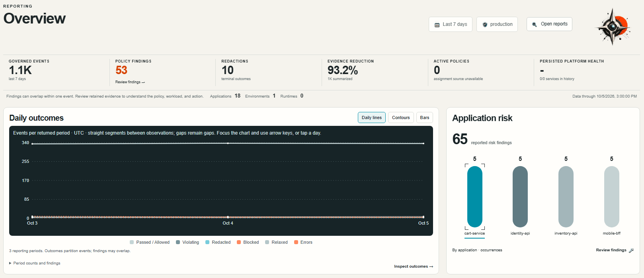Click the 3 reporting periods note
This screenshot has height=278, width=644.
click(x=70, y=251)
